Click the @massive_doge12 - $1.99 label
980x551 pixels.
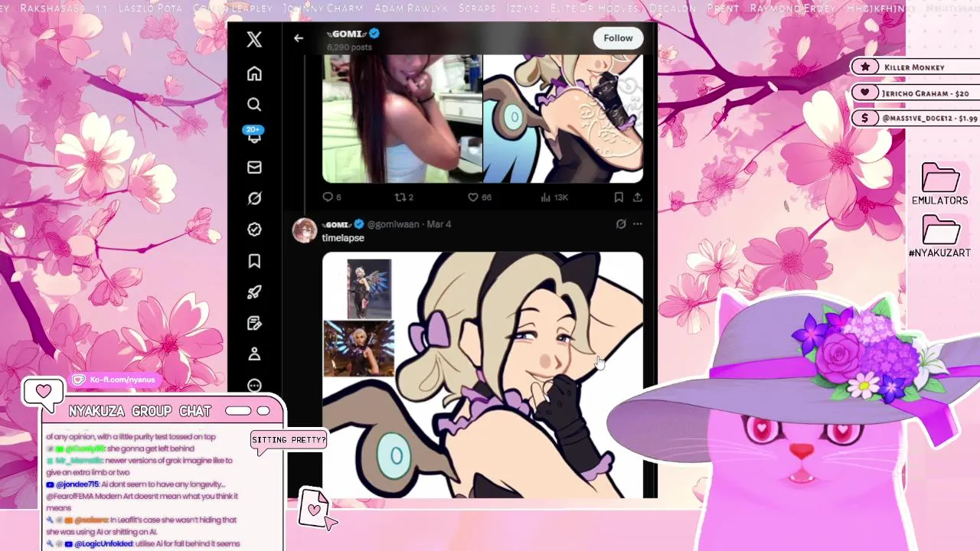(916, 118)
